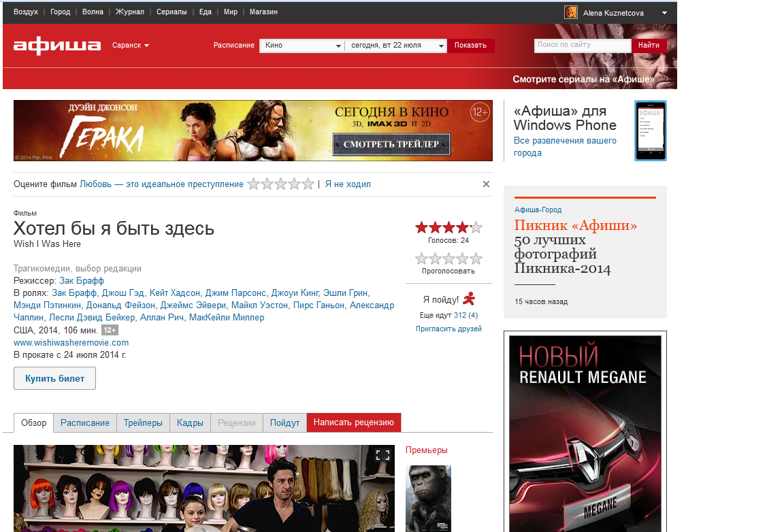Open www.wishiwasheremovie.com link
Viewport: 784px width, 532px height.
(71, 343)
